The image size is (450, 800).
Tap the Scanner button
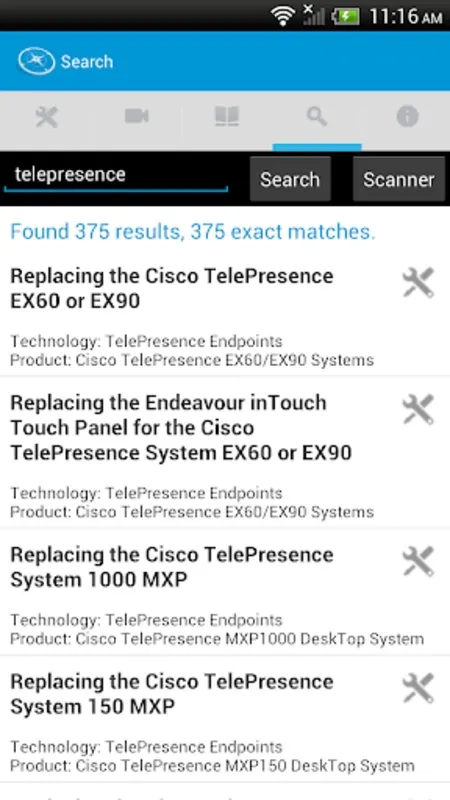click(398, 179)
